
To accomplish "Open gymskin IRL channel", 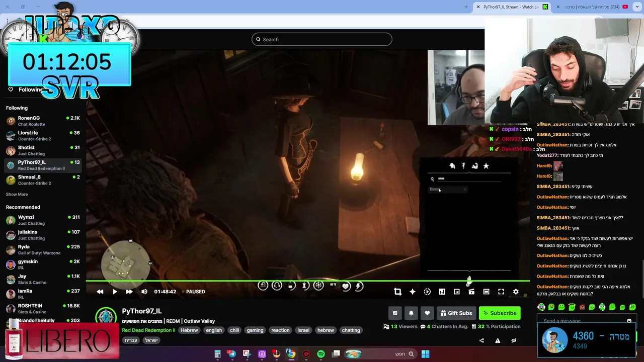I will (x=43, y=264).
